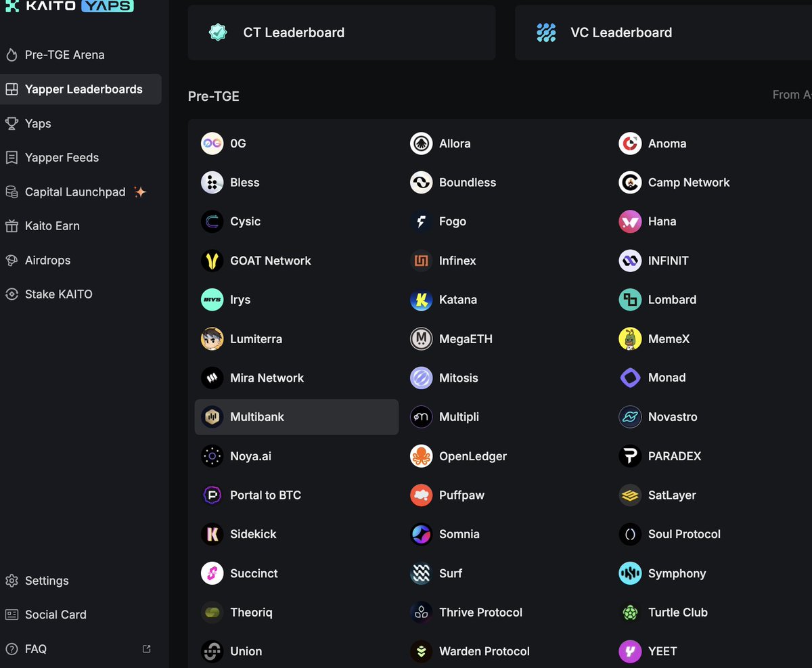Open Warden Protocol leaderboard
The image size is (812, 668).
coord(505,652)
